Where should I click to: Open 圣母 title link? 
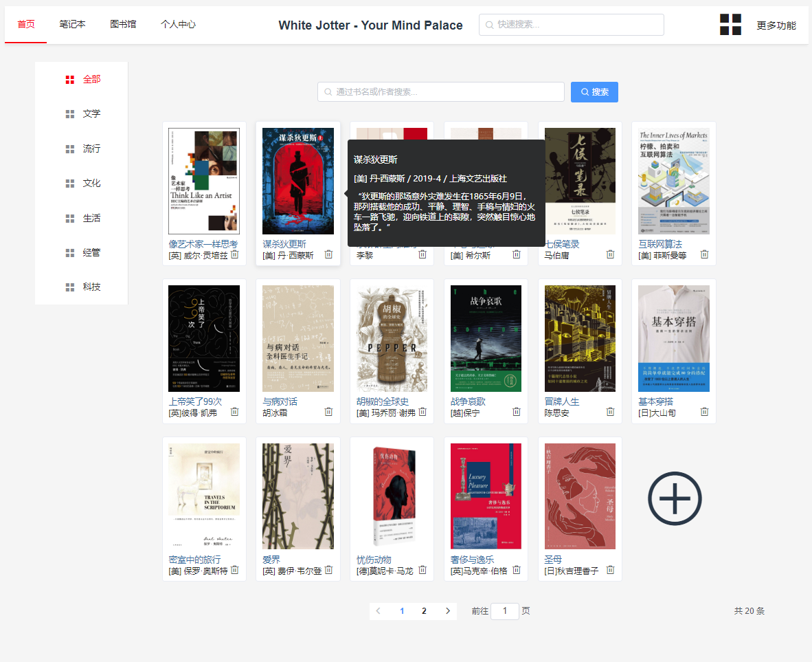click(x=553, y=560)
